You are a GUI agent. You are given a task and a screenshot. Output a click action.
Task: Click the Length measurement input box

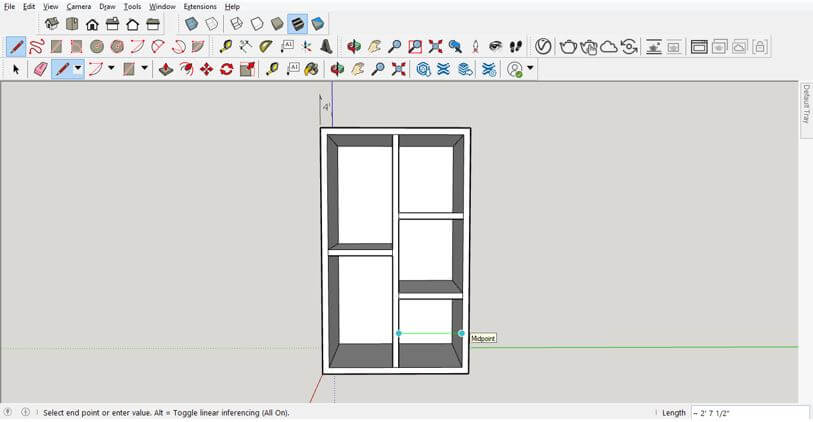(x=750, y=413)
